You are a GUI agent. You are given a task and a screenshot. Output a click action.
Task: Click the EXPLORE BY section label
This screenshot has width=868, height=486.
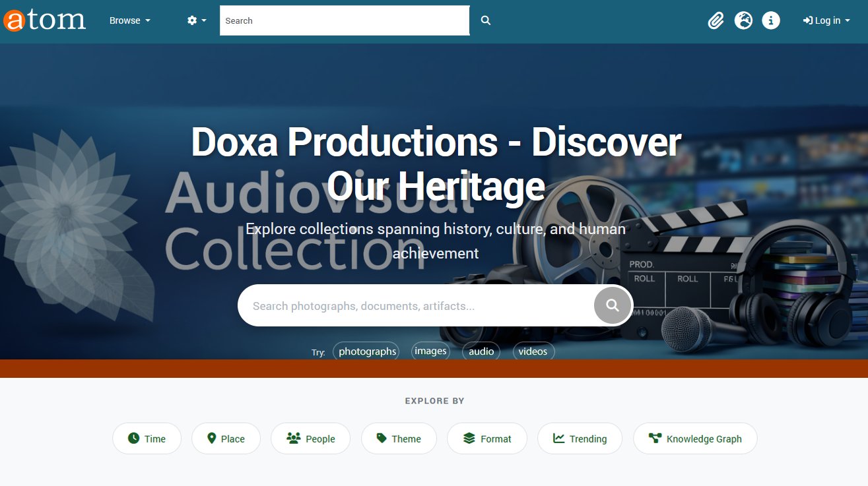(434, 401)
